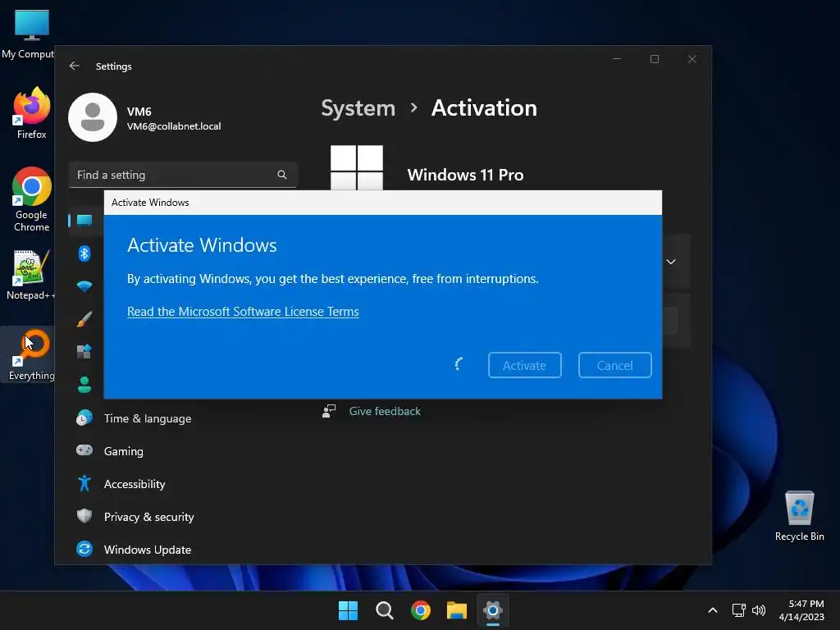Open Bluetooth & devices sidebar icon
840x630 pixels.
point(84,253)
